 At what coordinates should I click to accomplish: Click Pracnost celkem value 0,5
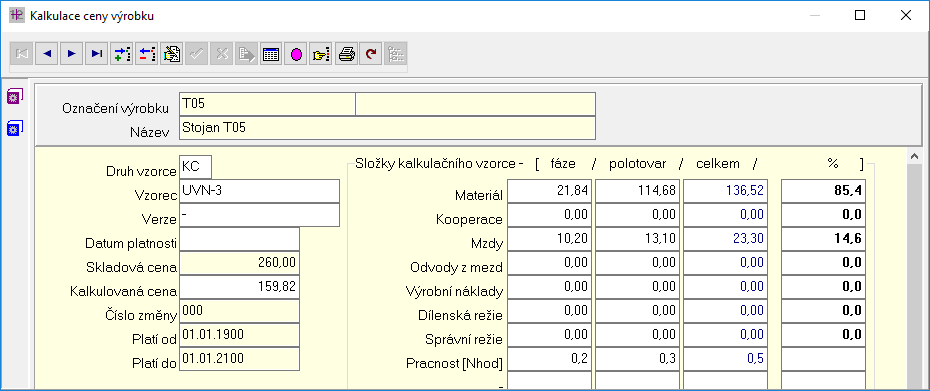tap(725, 359)
